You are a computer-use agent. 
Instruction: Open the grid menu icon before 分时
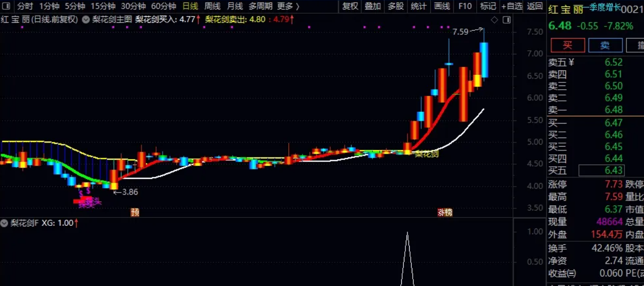pos(7,6)
